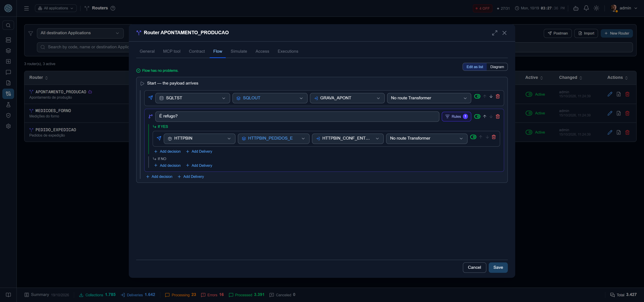Delete the SQLTST delivery row
This screenshot has height=302, width=644.
[498, 96]
